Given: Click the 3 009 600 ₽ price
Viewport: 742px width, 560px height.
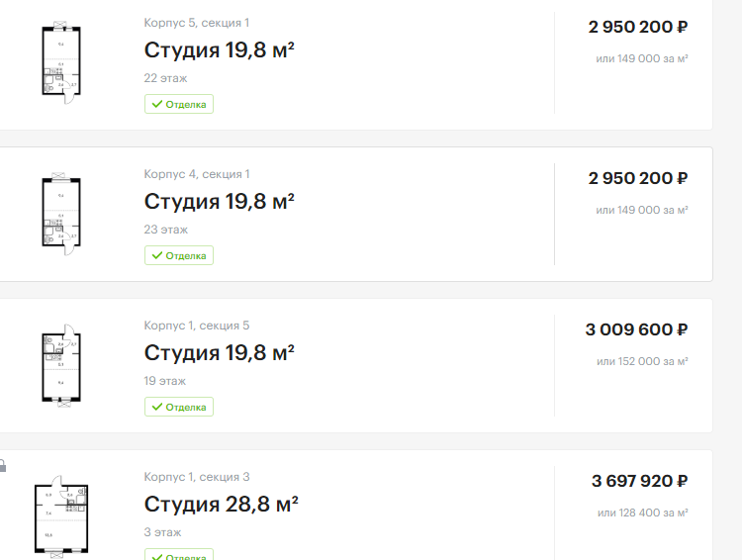Looking at the screenshot, I should (x=637, y=329).
